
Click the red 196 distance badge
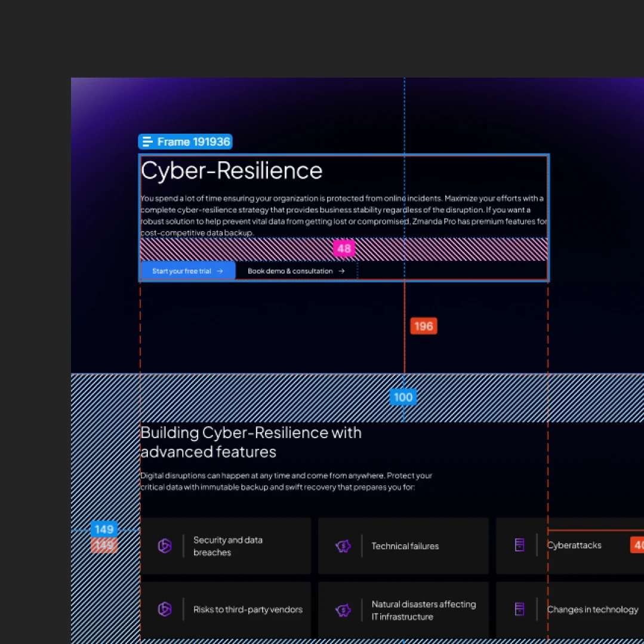(424, 326)
